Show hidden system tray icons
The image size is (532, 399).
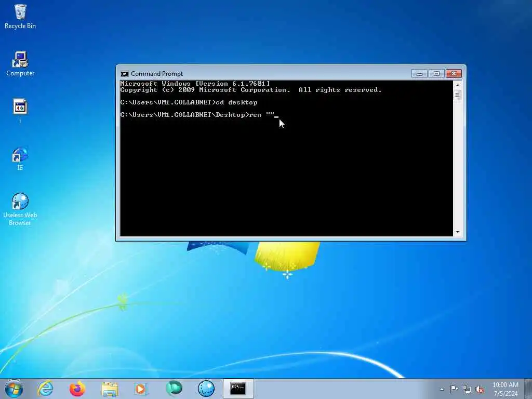442,389
